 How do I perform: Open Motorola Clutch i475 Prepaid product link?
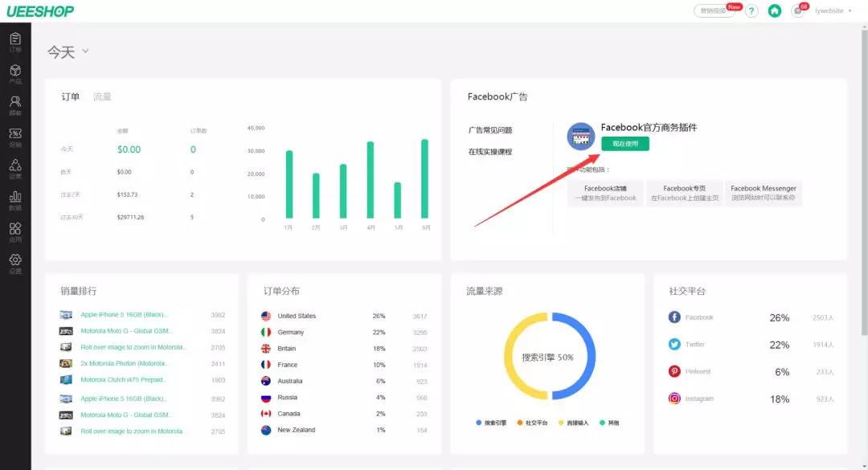click(122, 380)
